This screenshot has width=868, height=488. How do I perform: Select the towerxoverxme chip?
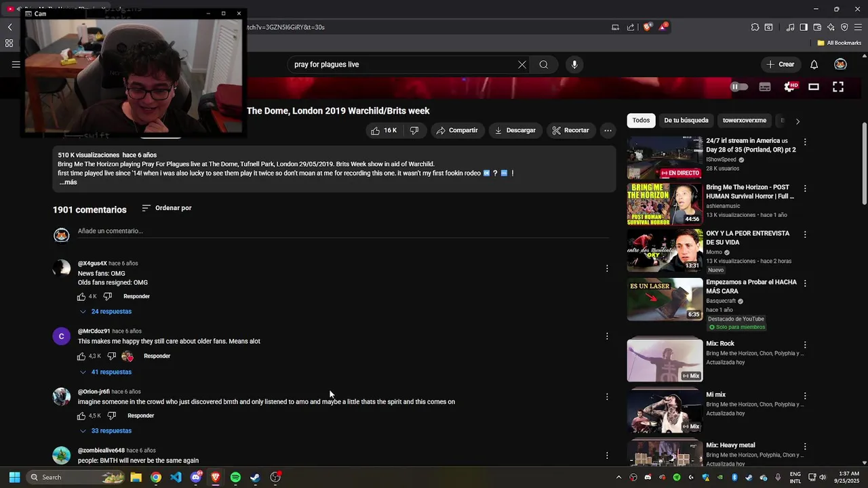pyautogui.click(x=745, y=121)
